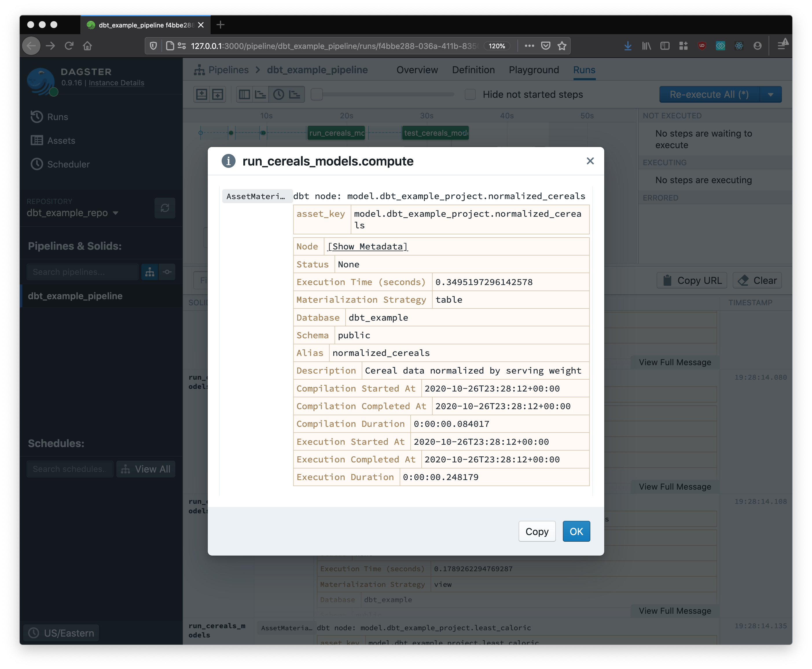Close the run_cereals_models.compute dialog
The width and height of the screenshot is (812, 669).
[x=590, y=161]
